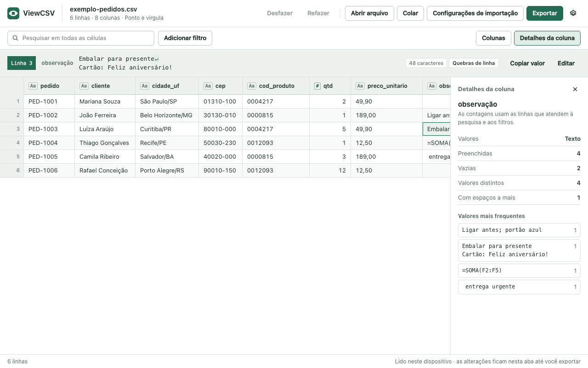The width and height of the screenshot is (588, 368).
Task: Click the search magnifier icon
Action: coord(16,38)
